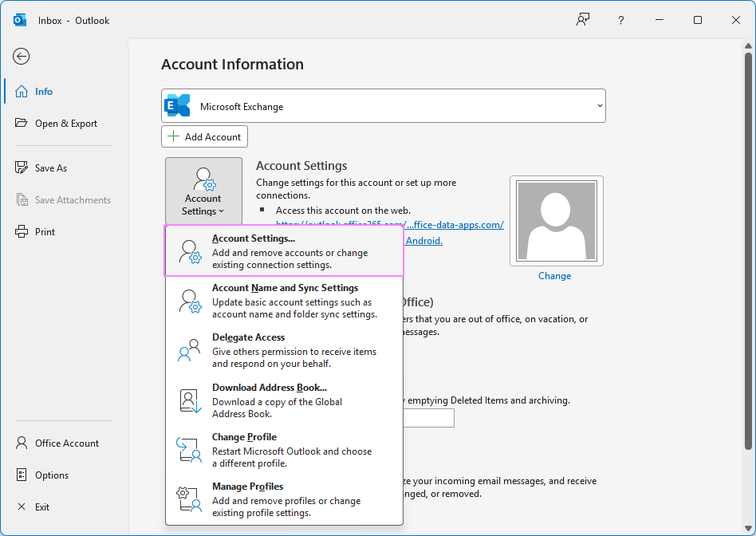Click the scrollbar down arrow

(x=748, y=528)
